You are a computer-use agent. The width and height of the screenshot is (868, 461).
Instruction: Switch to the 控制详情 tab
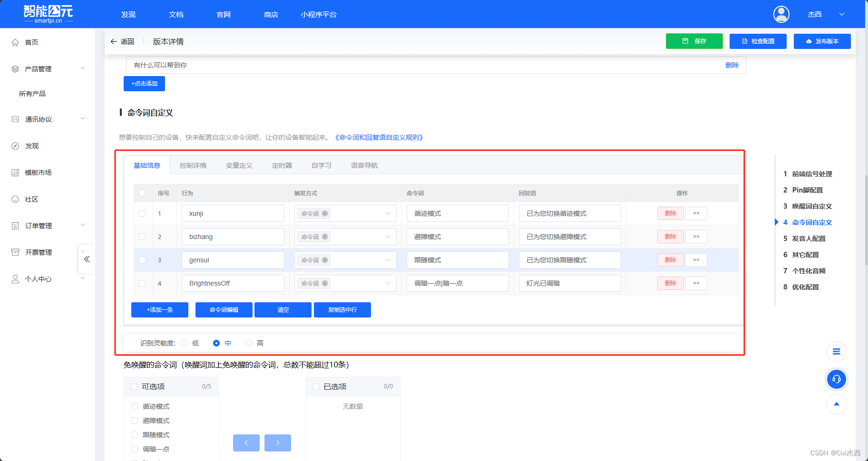(x=193, y=165)
